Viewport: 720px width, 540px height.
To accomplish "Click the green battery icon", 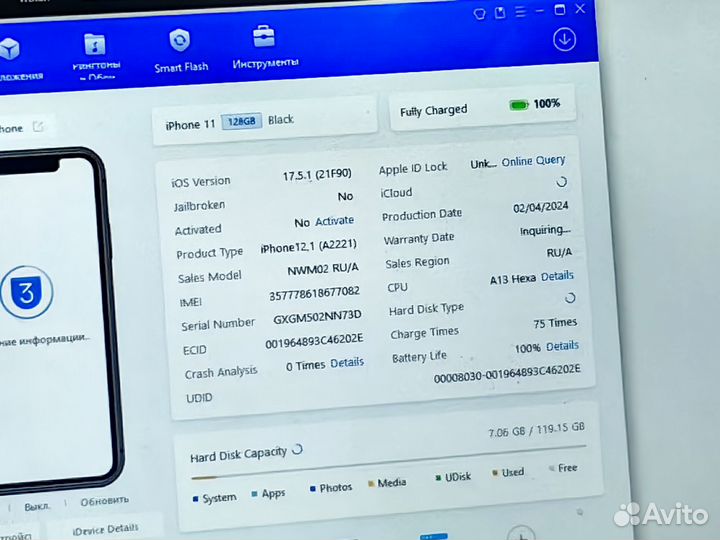I will (x=519, y=105).
